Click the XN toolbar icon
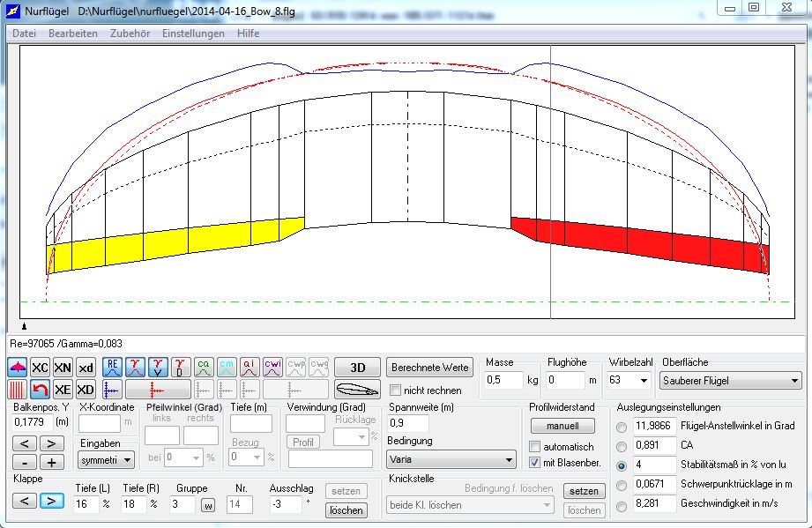The height and width of the screenshot is (528, 812). [x=63, y=368]
